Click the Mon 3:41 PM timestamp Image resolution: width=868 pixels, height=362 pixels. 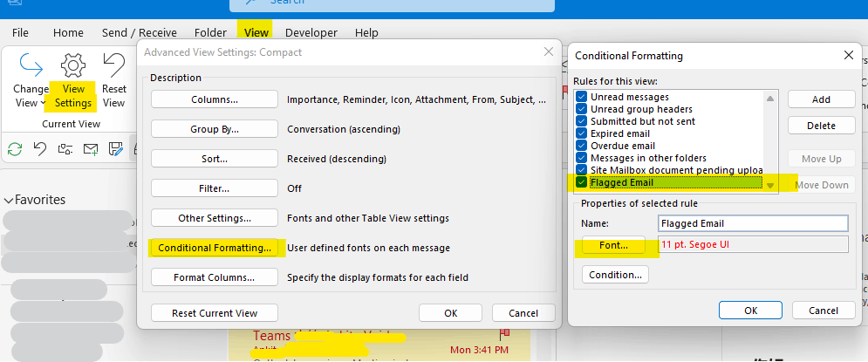pos(479,350)
